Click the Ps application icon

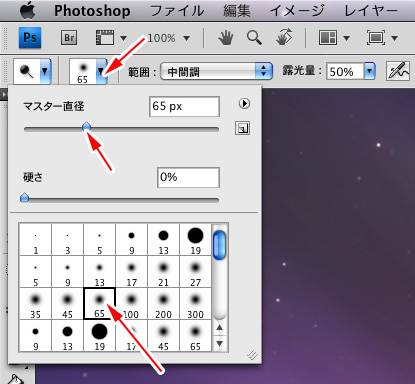click(30, 38)
